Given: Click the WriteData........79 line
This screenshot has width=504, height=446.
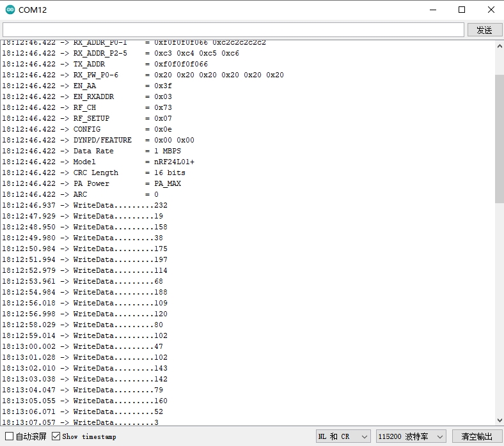Looking at the screenshot, I should (x=83, y=390).
